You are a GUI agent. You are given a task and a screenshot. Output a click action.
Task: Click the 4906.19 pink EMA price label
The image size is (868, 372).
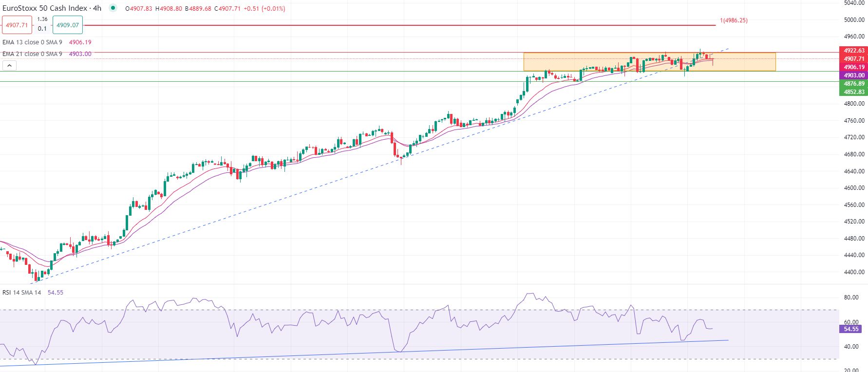click(x=854, y=67)
